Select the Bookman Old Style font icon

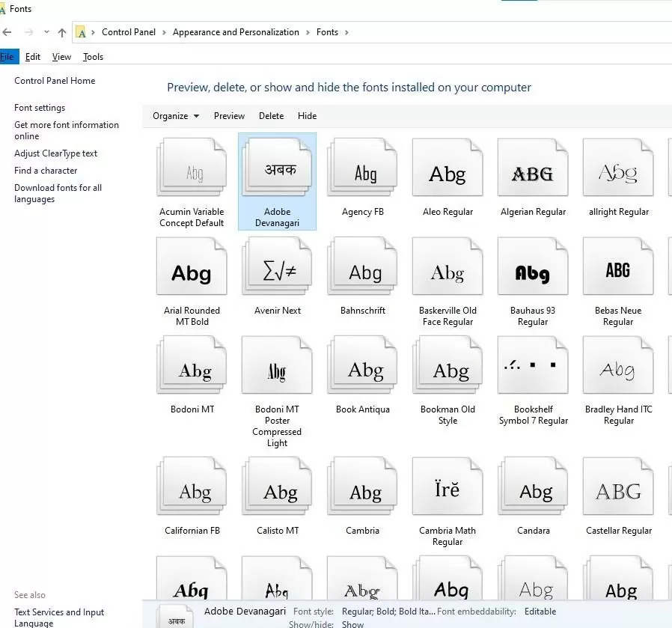tap(448, 365)
